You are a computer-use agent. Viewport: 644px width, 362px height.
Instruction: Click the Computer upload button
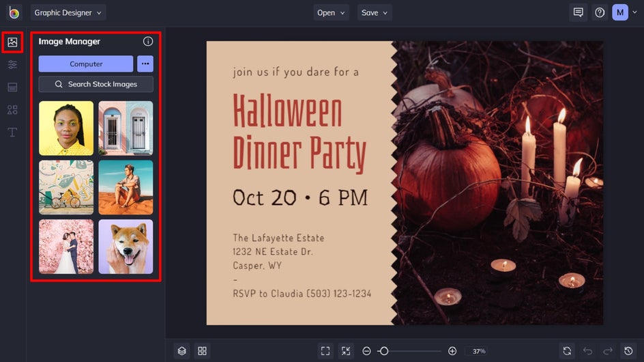(x=86, y=64)
